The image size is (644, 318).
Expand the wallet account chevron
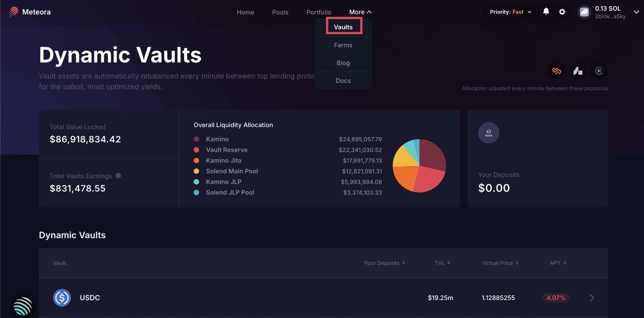coord(636,12)
